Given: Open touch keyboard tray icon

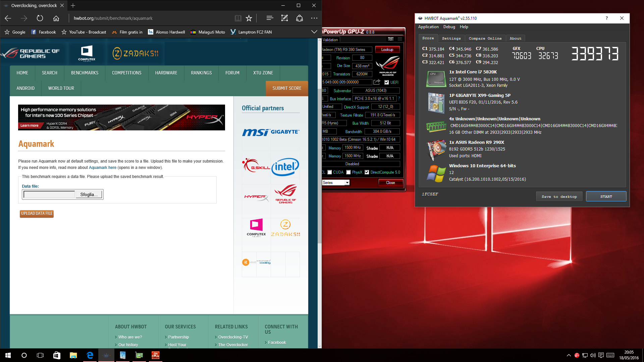Looking at the screenshot, I should (x=610, y=355).
